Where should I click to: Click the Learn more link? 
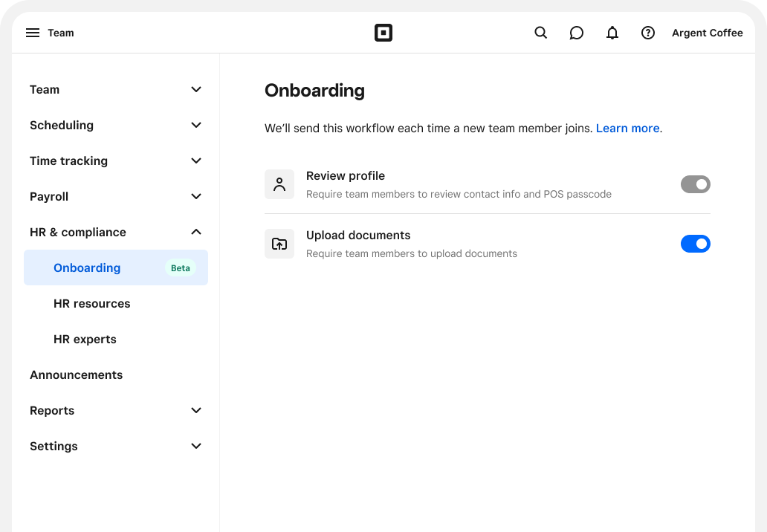627,128
